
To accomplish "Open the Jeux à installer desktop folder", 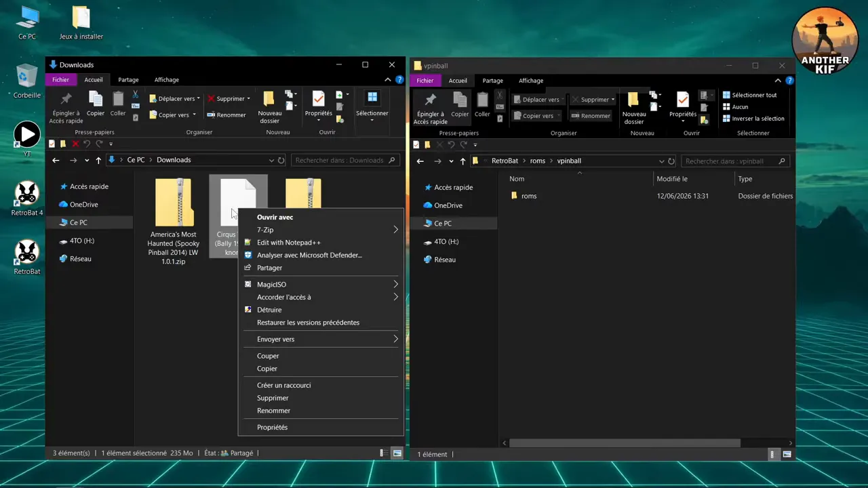I will (x=81, y=22).
